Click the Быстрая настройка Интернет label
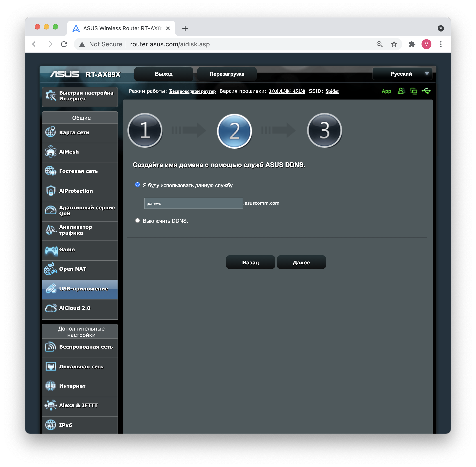476x467 pixels. point(86,96)
